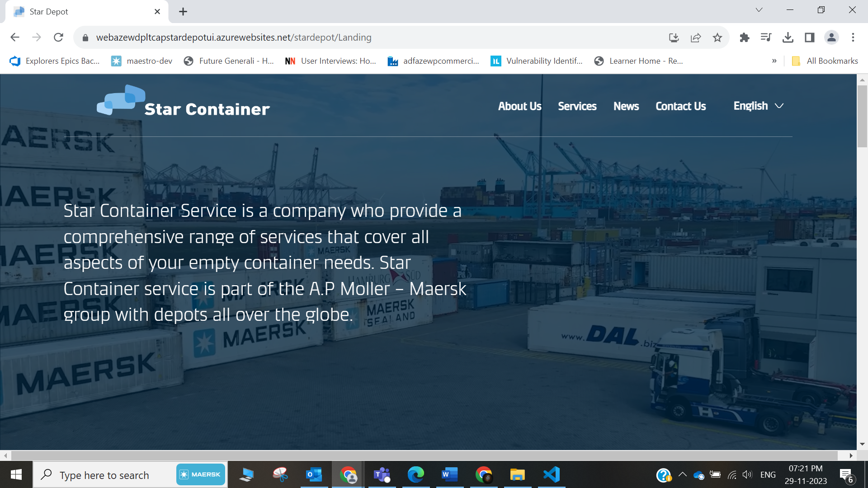Click the vertical scrollbar thumb
868x488 pixels.
[x=862, y=116]
